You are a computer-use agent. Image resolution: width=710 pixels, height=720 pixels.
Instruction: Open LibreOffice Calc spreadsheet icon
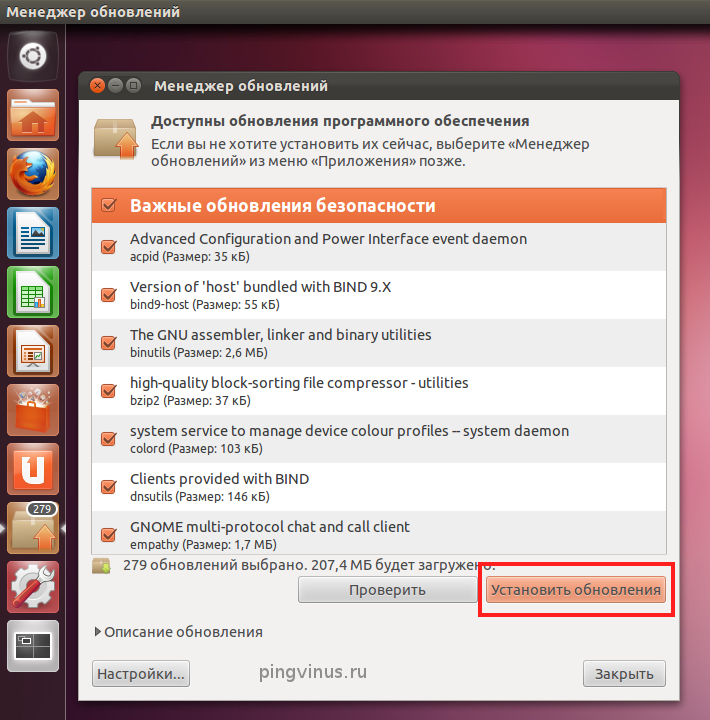pyautogui.click(x=33, y=292)
